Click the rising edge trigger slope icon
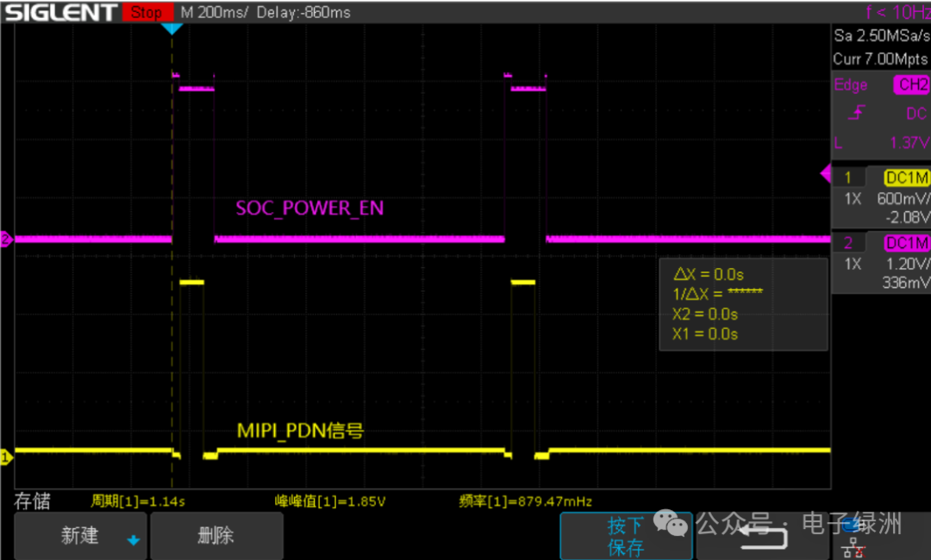Viewport: 931px width, 560px height. [856, 112]
